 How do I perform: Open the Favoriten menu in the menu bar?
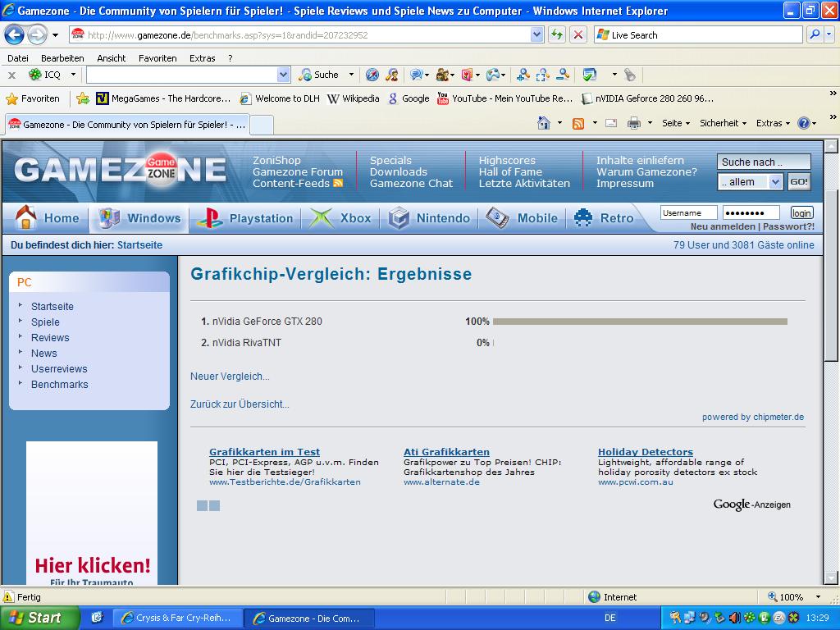(x=157, y=58)
